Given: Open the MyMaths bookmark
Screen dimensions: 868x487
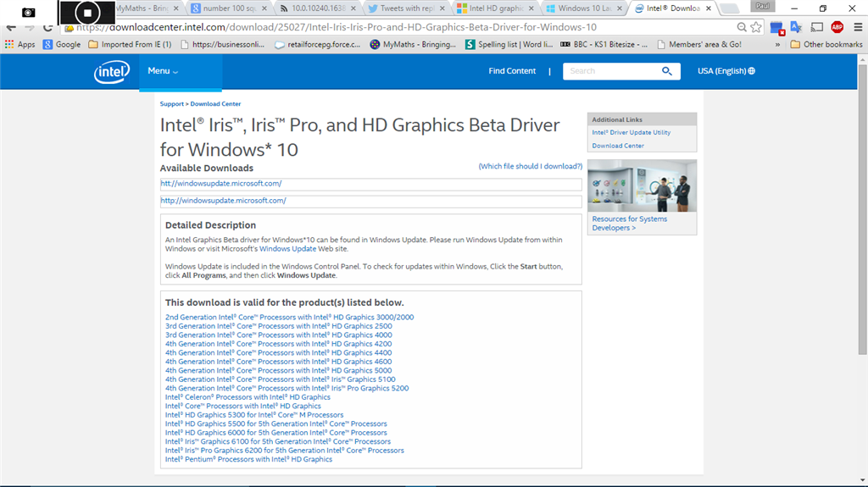Looking at the screenshot, I should (x=413, y=44).
